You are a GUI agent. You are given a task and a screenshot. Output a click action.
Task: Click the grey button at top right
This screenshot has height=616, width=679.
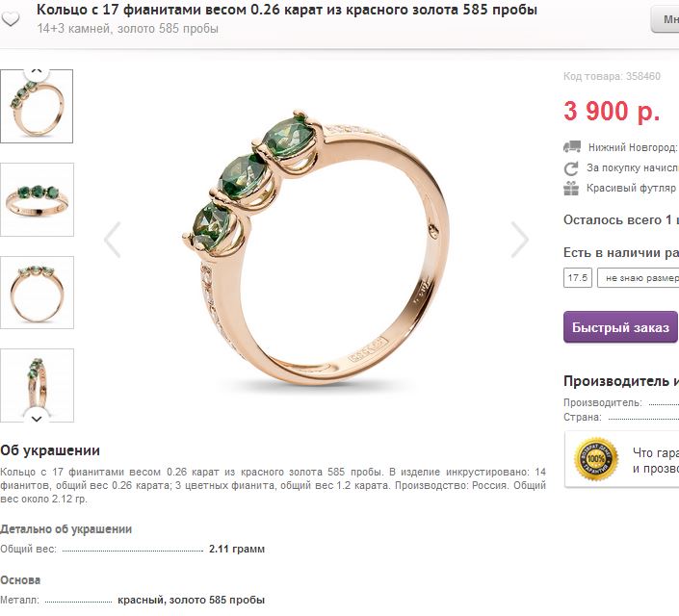tap(666, 19)
